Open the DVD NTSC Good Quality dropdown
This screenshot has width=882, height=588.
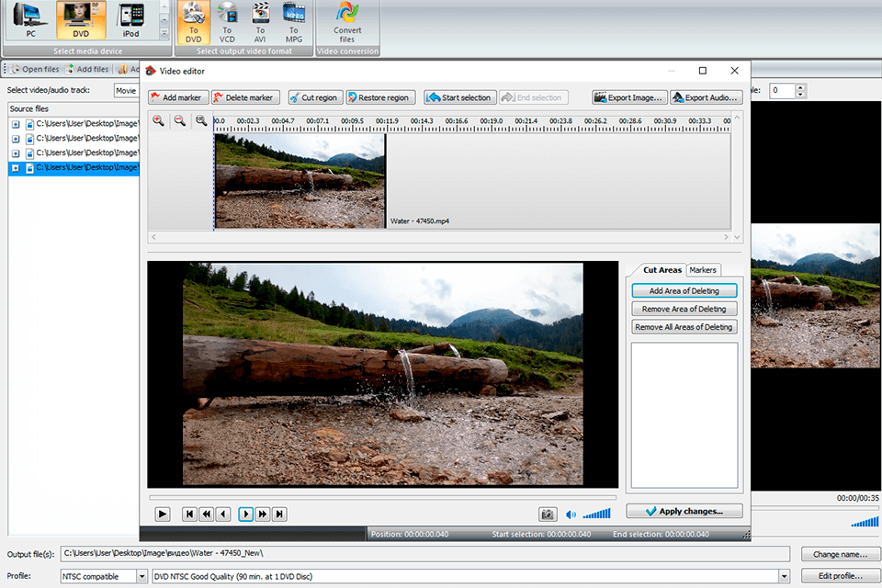click(784, 576)
